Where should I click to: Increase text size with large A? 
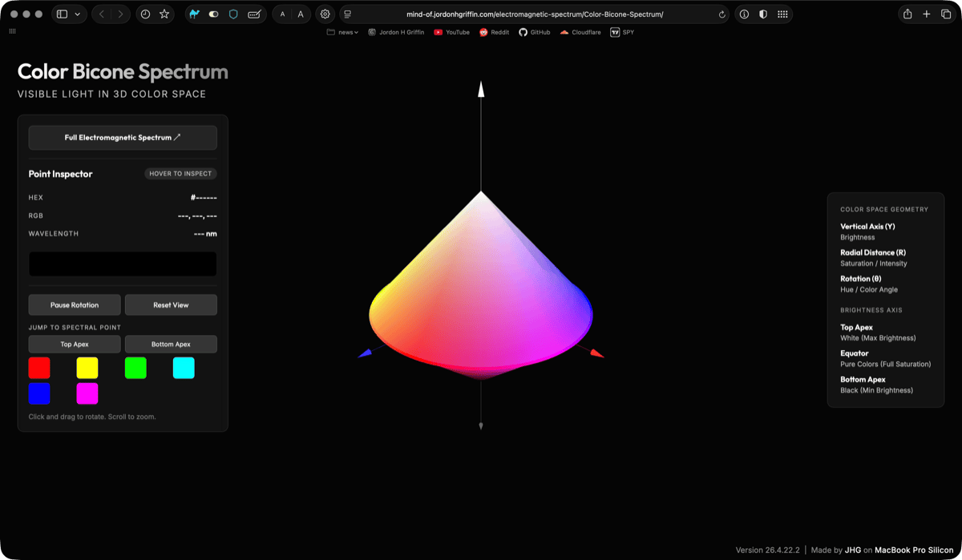pos(301,14)
